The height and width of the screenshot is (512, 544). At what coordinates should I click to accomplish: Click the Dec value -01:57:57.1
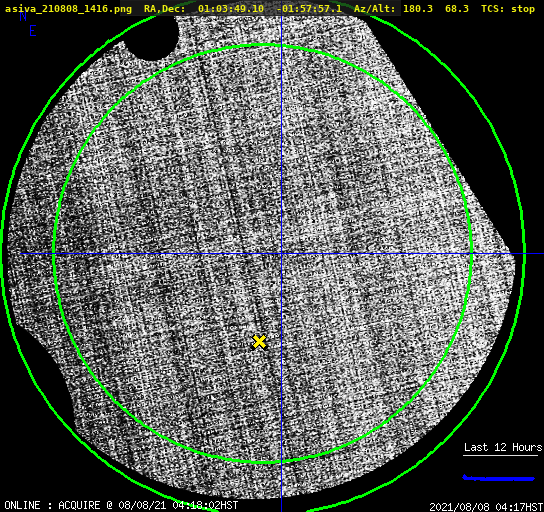click(x=309, y=9)
